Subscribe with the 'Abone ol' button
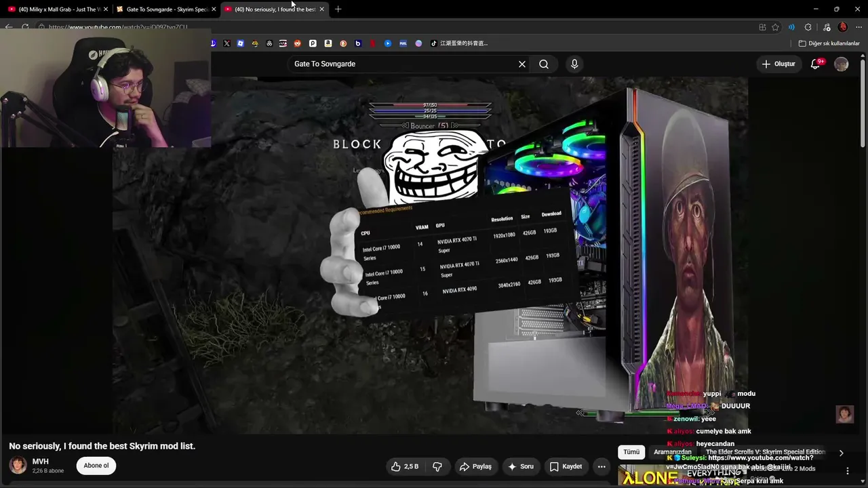868x488 pixels. click(x=96, y=466)
